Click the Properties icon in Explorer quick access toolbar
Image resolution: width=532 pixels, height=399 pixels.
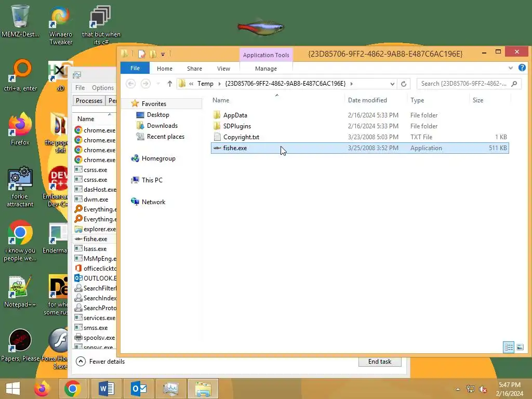pyautogui.click(x=142, y=54)
